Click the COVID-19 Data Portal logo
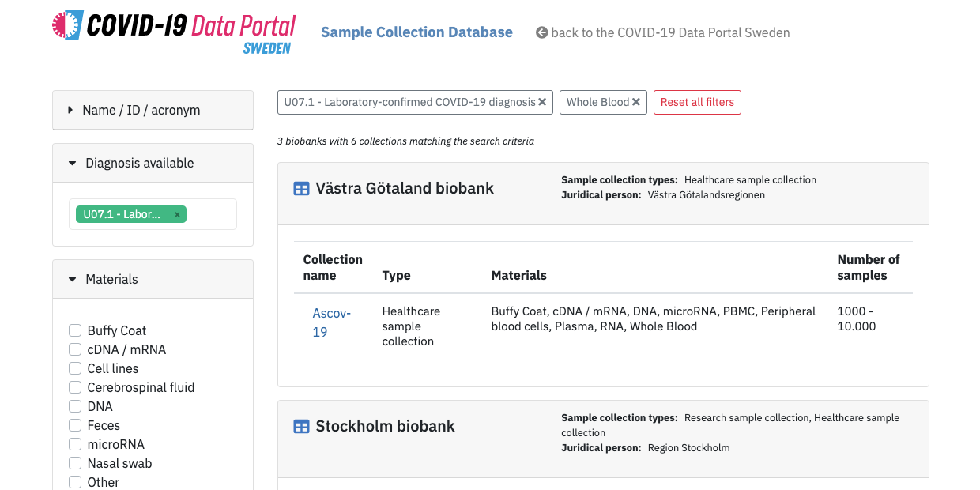The height and width of the screenshot is (490, 980). point(173,32)
